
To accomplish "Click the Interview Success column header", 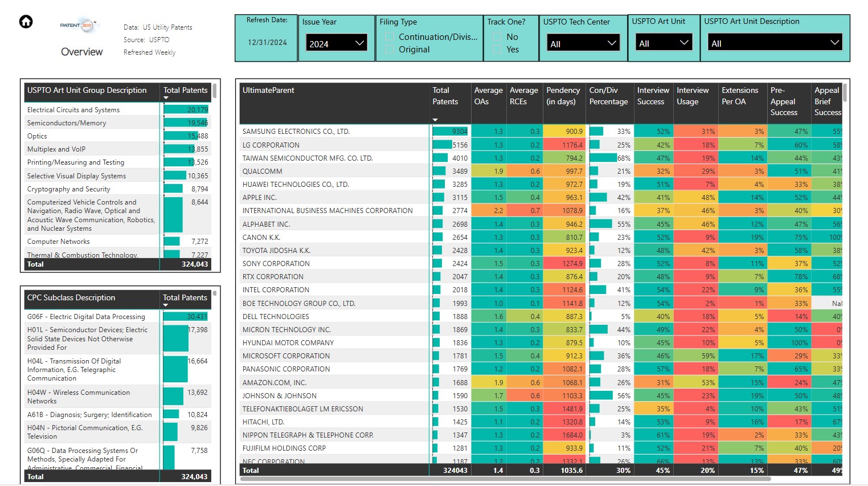I will point(653,96).
